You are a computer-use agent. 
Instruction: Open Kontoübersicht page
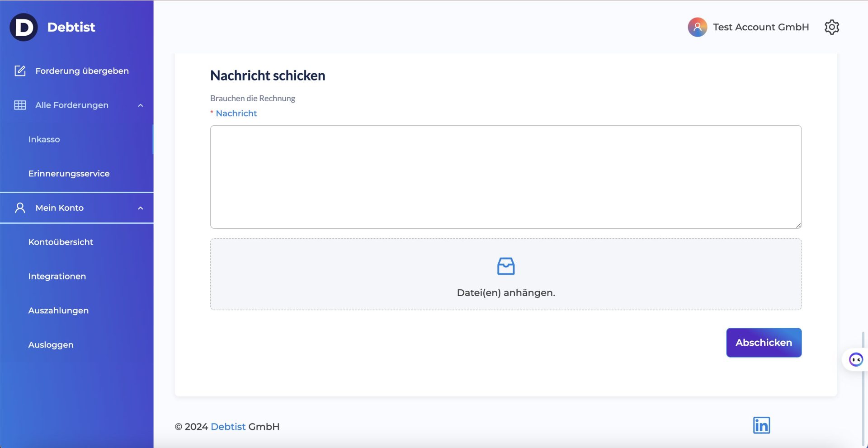(61, 242)
